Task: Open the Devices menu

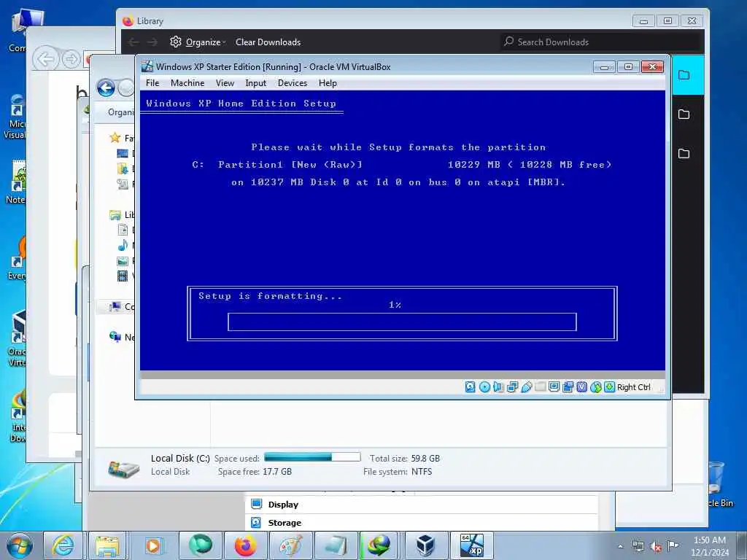Action: point(293,83)
